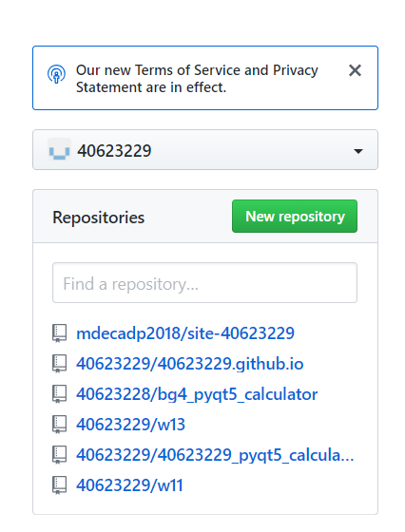Open mdecadp2018/site-40623229 repository
This screenshot has height=532, width=405.
[x=185, y=333]
